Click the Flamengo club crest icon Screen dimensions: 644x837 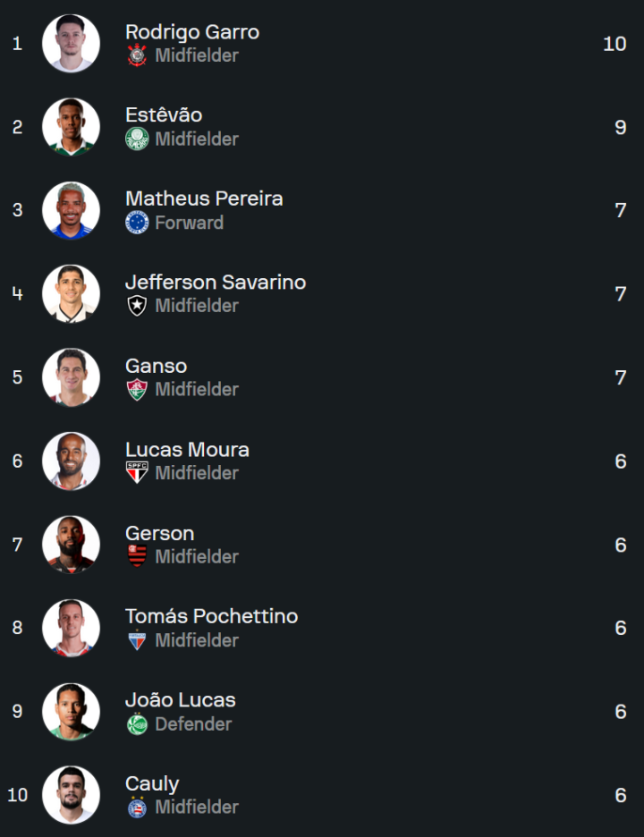click(x=137, y=556)
